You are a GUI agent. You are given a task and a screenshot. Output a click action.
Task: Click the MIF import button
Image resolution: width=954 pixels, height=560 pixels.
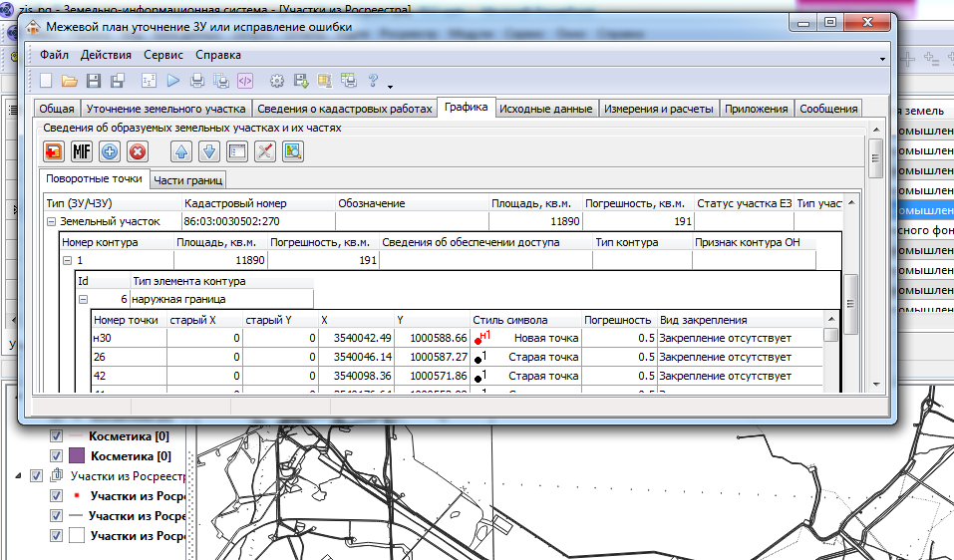pos(82,151)
